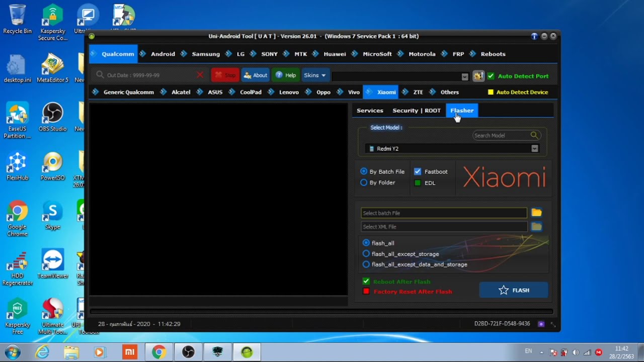This screenshot has width=644, height=362.
Task: Open the About dialog
Action: (x=255, y=75)
